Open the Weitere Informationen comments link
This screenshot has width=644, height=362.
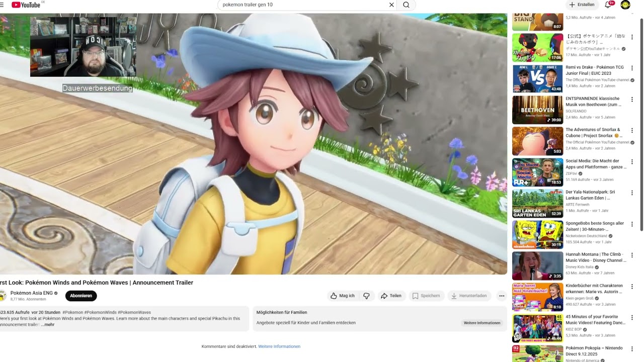279,346
